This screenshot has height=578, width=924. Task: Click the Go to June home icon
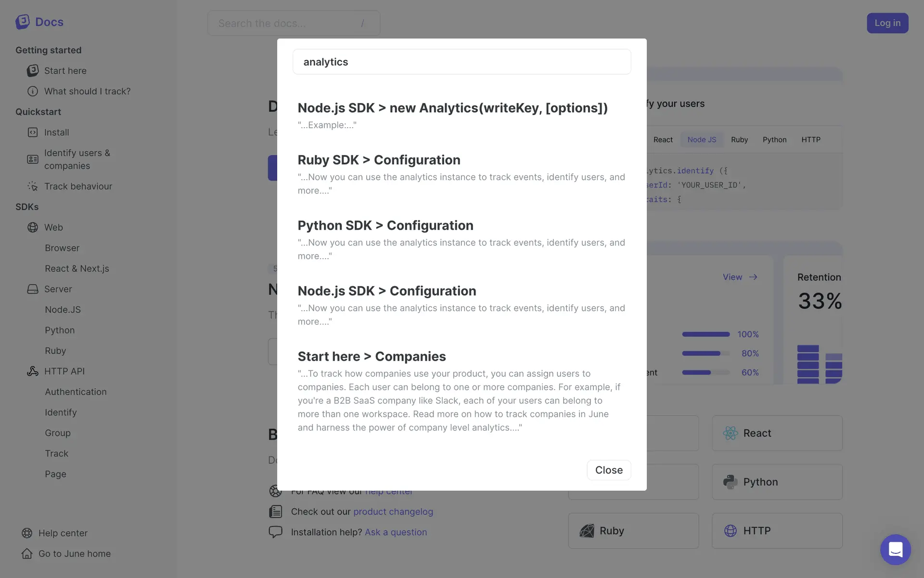click(27, 554)
